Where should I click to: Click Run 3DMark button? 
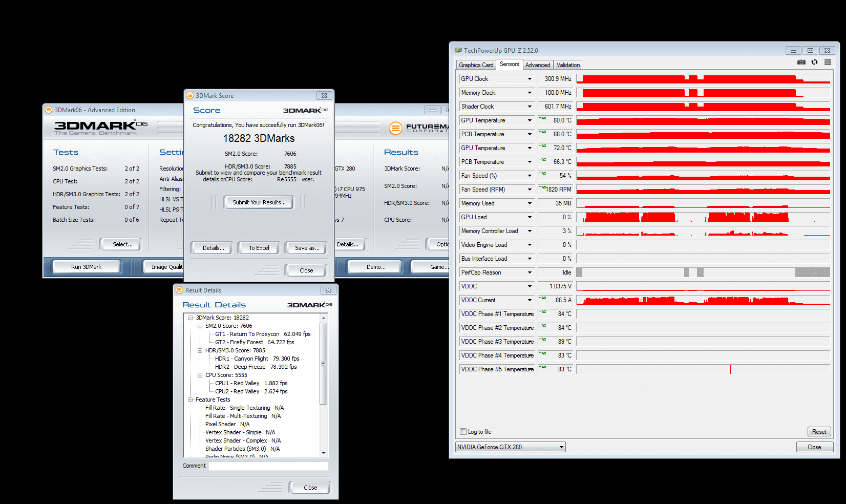click(x=86, y=267)
